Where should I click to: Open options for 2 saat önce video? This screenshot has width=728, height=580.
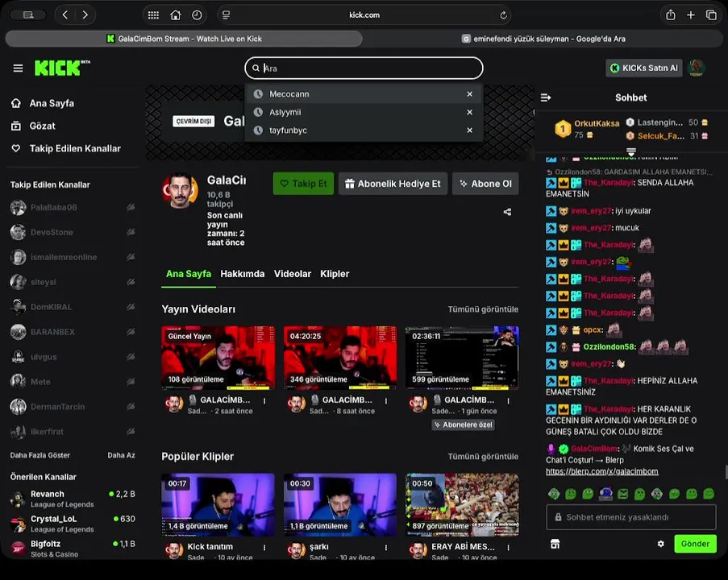point(264,400)
